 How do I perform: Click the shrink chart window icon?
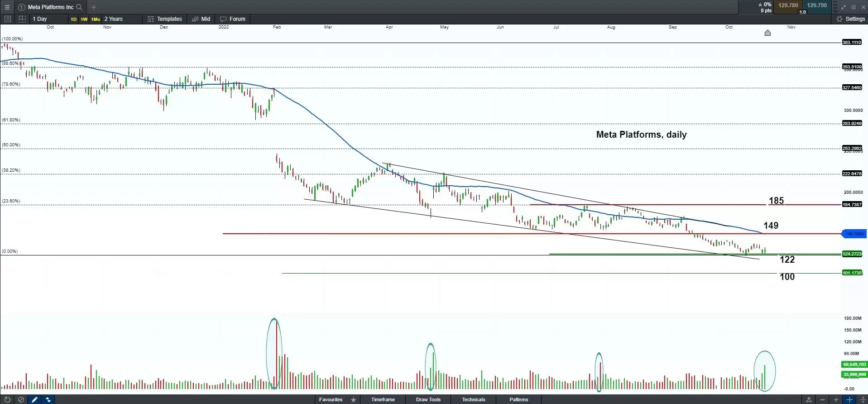[844, 7]
